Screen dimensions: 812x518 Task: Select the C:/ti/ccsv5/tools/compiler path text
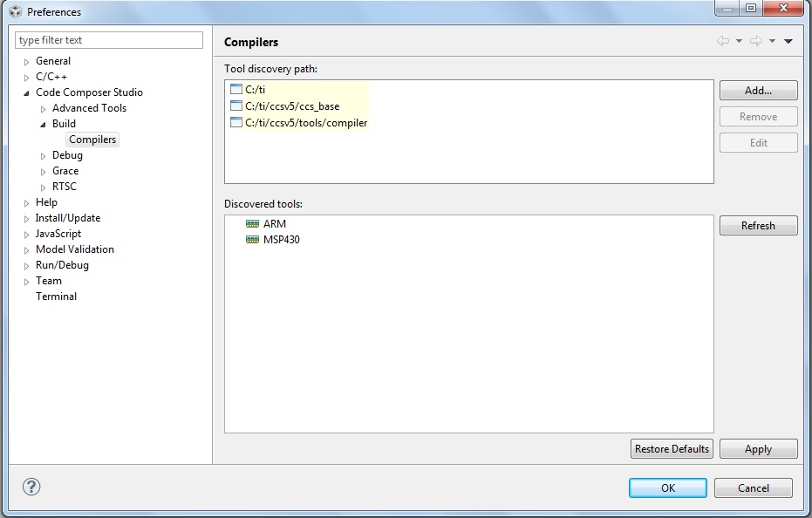click(x=306, y=123)
